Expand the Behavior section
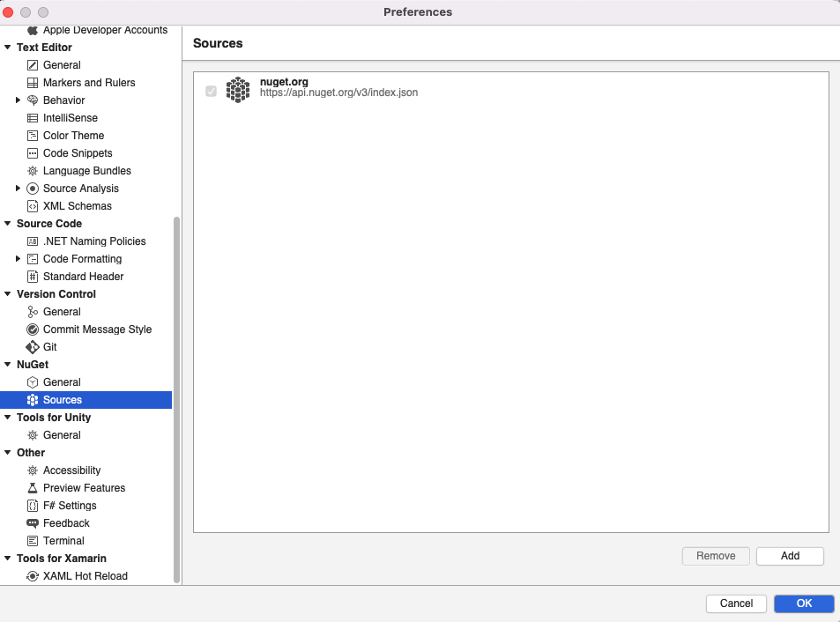This screenshot has width=840, height=622. click(19, 100)
